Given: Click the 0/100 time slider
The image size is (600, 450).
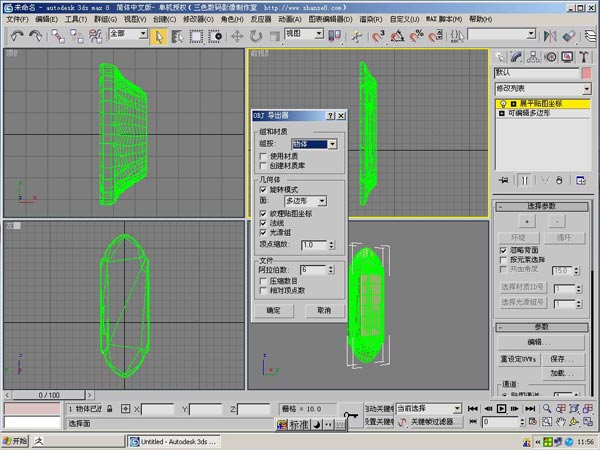Looking at the screenshot, I should pyautogui.click(x=49, y=395).
